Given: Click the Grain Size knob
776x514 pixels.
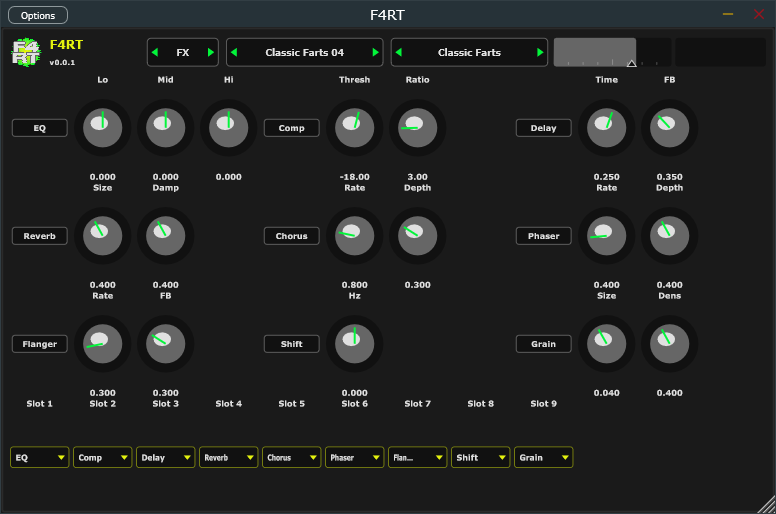Looking at the screenshot, I should [606, 343].
